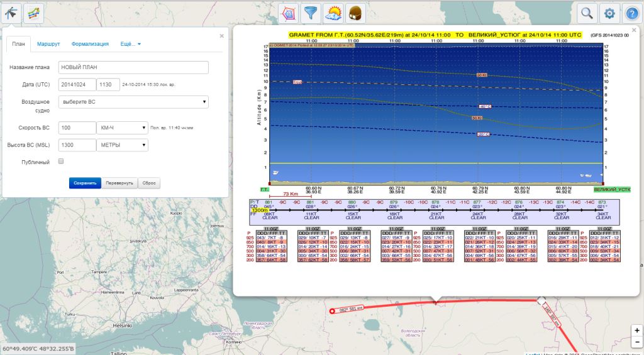Open the route chart icon
644x355 pixels.
[x=33, y=13]
